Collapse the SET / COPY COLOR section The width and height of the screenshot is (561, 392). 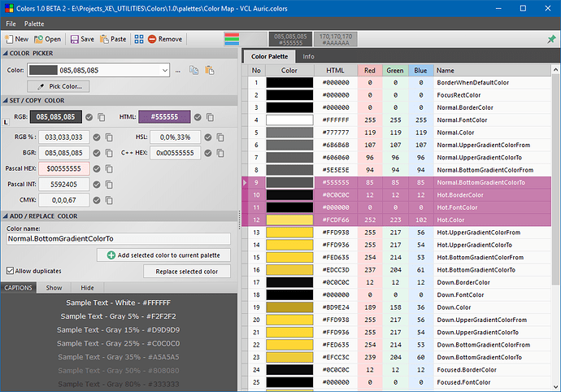point(4,100)
